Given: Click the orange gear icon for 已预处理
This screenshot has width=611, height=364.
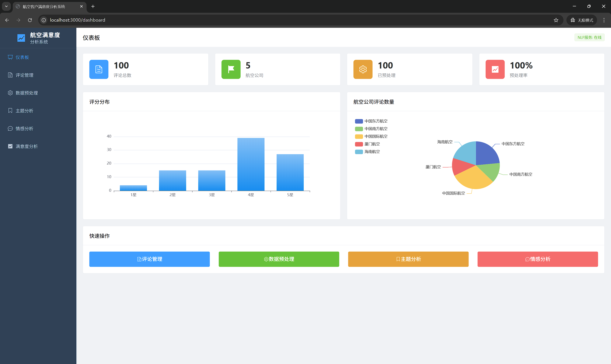Looking at the screenshot, I should (363, 69).
